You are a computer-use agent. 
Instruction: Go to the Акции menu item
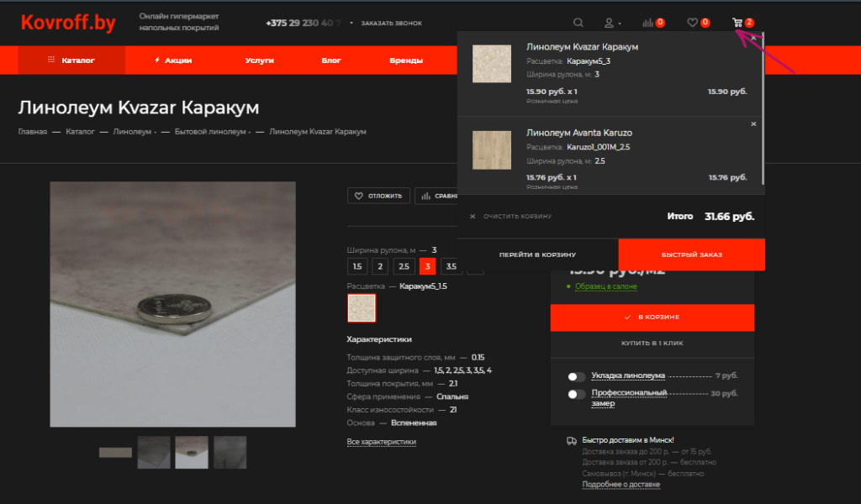click(173, 60)
